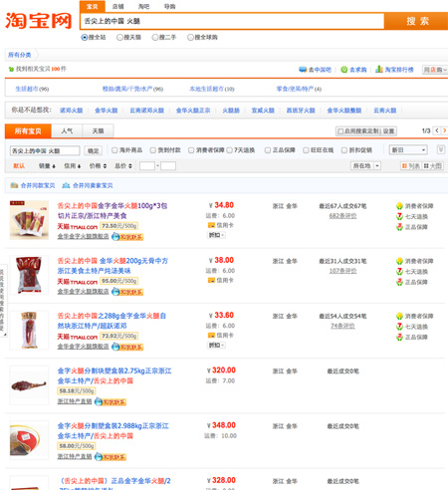The image size is (448, 490).
Task: Click 七天退换 badge on the 34.80 item
Action: [x=412, y=217]
